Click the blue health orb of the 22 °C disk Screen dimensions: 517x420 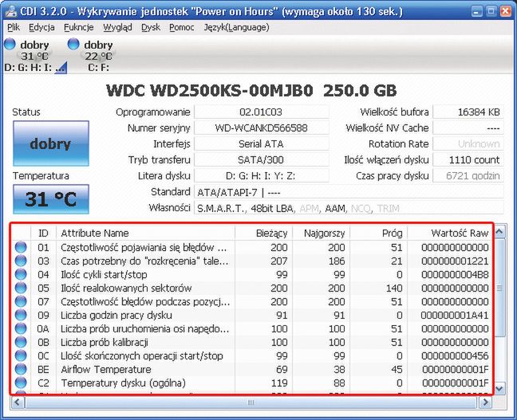pyautogui.click(x=73, y=44)
